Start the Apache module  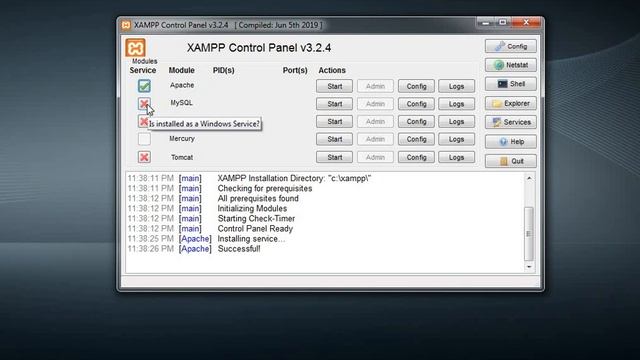click(x=334, y=86)
